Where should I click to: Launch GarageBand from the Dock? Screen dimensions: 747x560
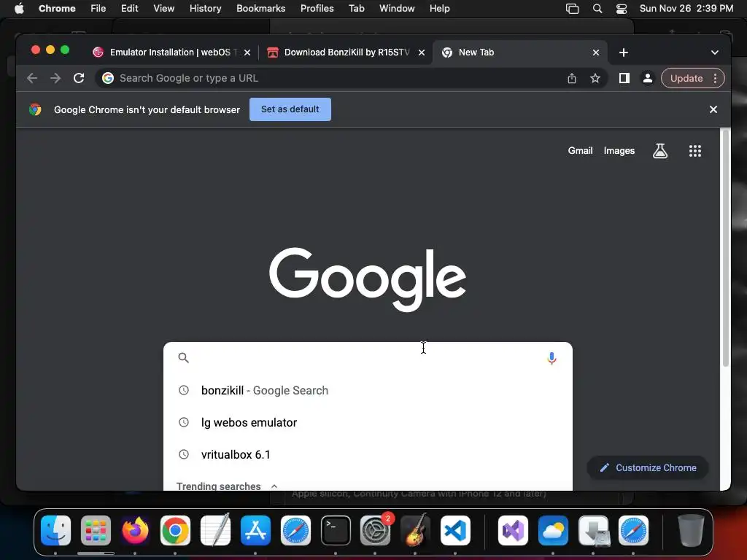[x=415, y=531]
